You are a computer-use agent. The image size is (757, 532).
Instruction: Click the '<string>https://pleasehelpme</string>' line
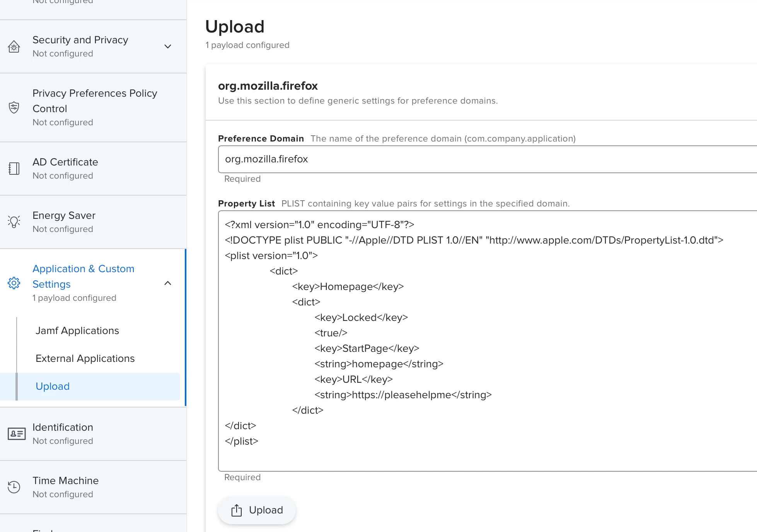pyautogui.click(x=403, y=395)
